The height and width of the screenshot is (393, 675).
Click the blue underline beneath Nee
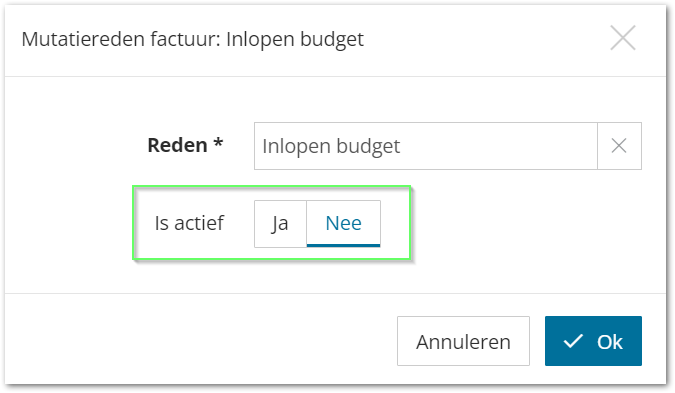coord(343,245)
